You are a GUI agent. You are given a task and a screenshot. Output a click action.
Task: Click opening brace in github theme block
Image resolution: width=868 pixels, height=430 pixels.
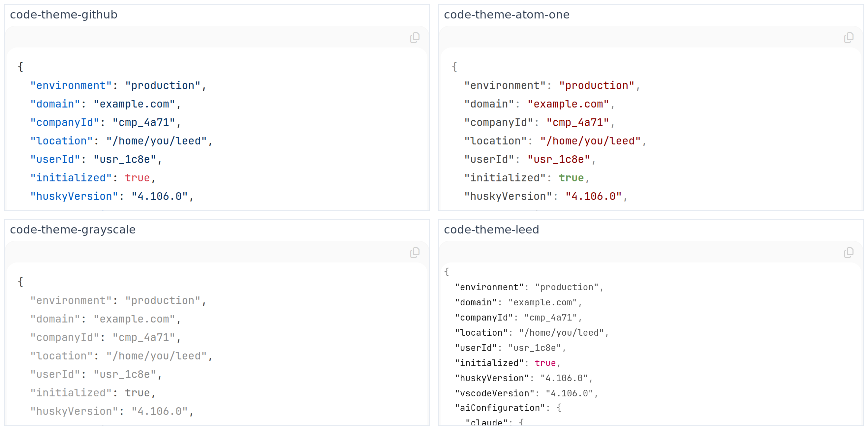(20, 67)
